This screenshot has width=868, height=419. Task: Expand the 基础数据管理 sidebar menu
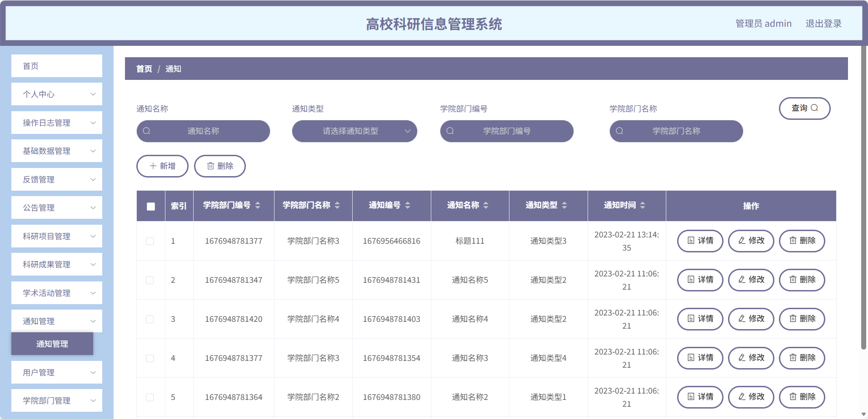pos(57,151)
